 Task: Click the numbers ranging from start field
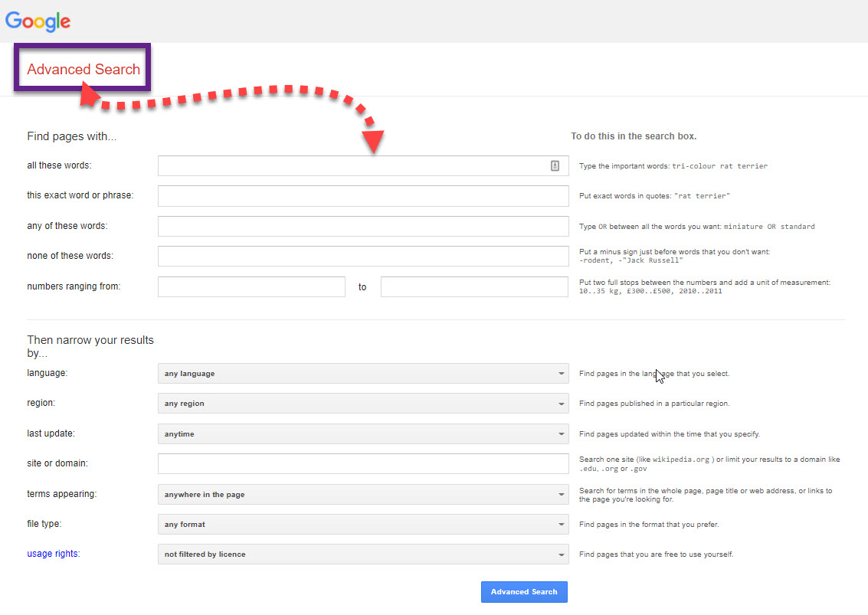pyautogui.click(x=251, y=287)
